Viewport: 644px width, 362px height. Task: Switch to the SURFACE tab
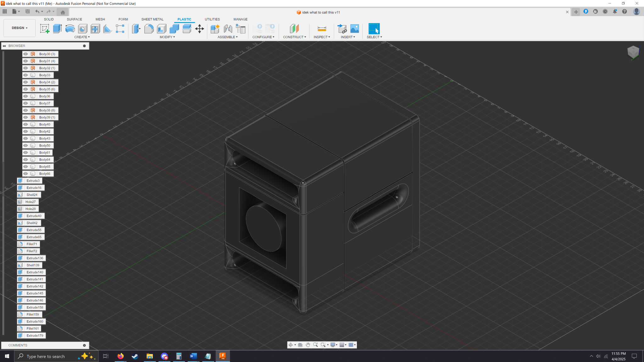(75, 19)
